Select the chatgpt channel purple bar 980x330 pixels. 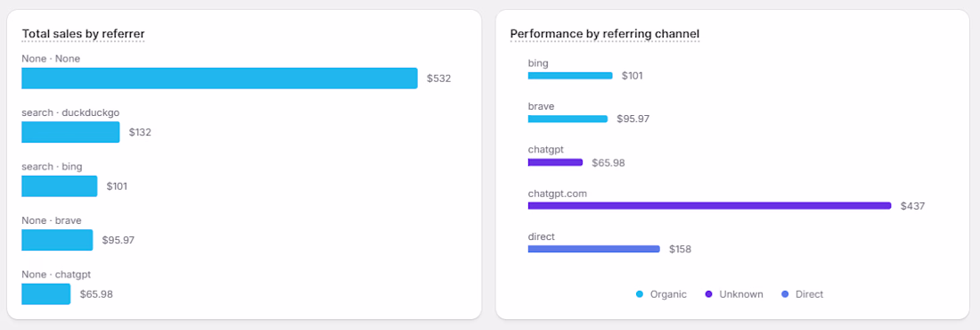(555, 162)
